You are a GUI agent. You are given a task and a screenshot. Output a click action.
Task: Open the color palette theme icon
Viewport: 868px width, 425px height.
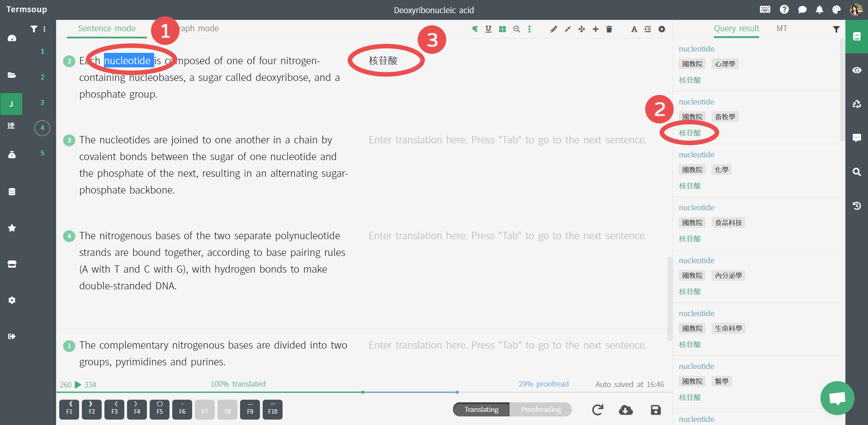(837, 9)
